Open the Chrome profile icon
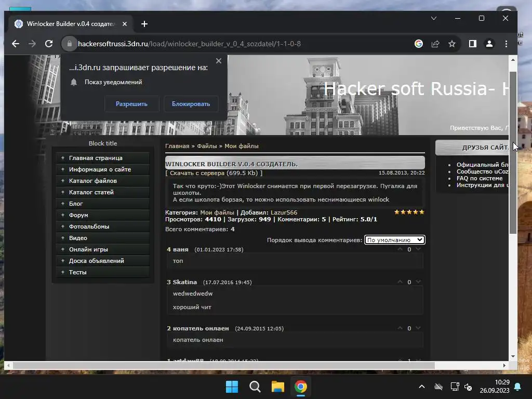Image resolution: width=532 pixels, height=399 pixels. click(489, 44)
